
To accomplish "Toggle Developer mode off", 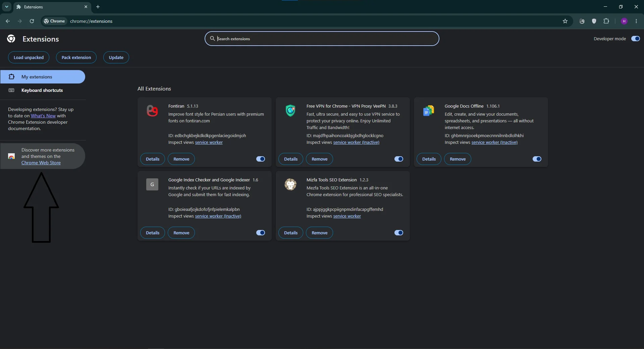I will 636,39.
